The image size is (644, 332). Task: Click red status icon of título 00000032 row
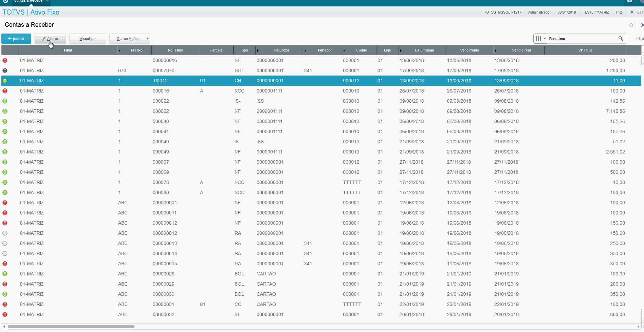(5, 314)
